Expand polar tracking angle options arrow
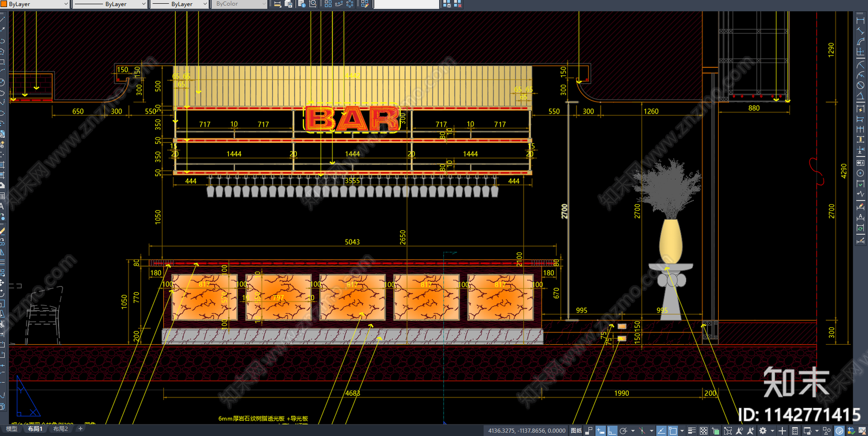Image resolution: width=868 pixels, height=436 pixels. click(633, 431)
